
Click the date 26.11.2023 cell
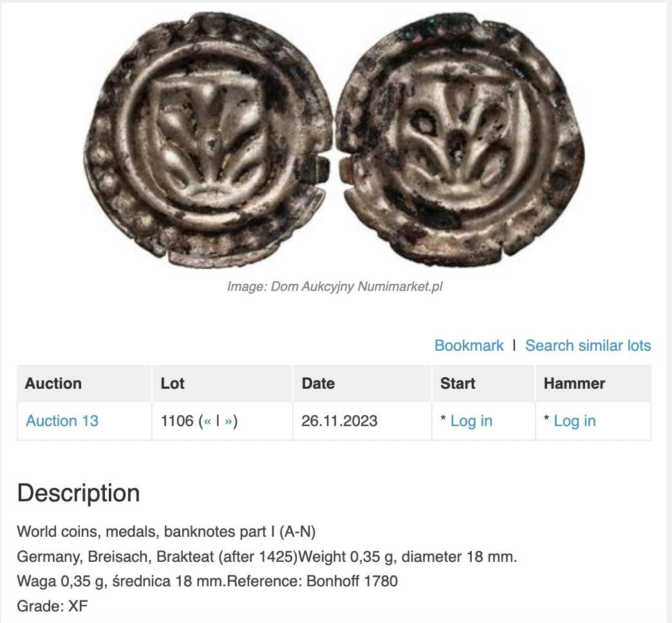coord(339,421)
